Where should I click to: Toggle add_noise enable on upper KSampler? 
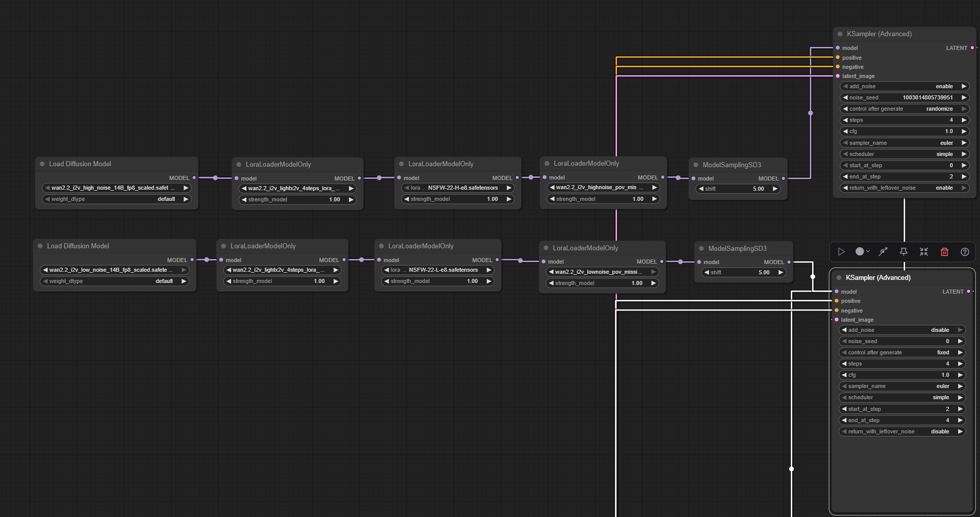(x=904, y=86)
